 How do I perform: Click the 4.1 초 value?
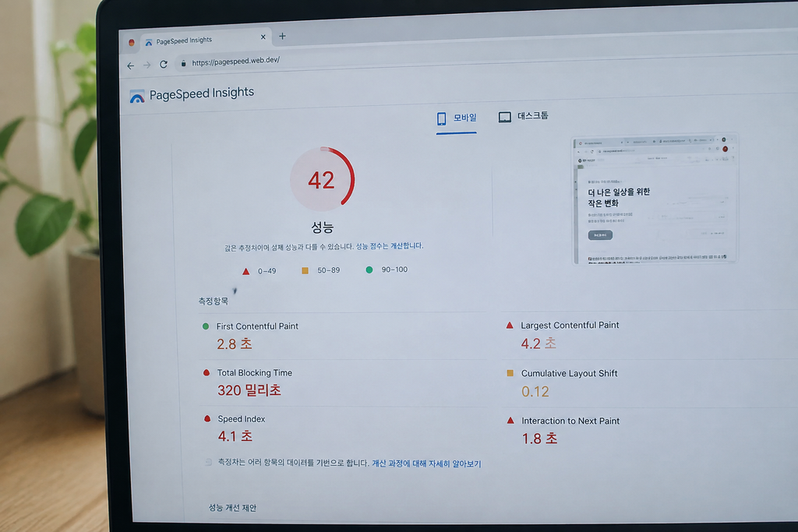click(x=235, y=436)
